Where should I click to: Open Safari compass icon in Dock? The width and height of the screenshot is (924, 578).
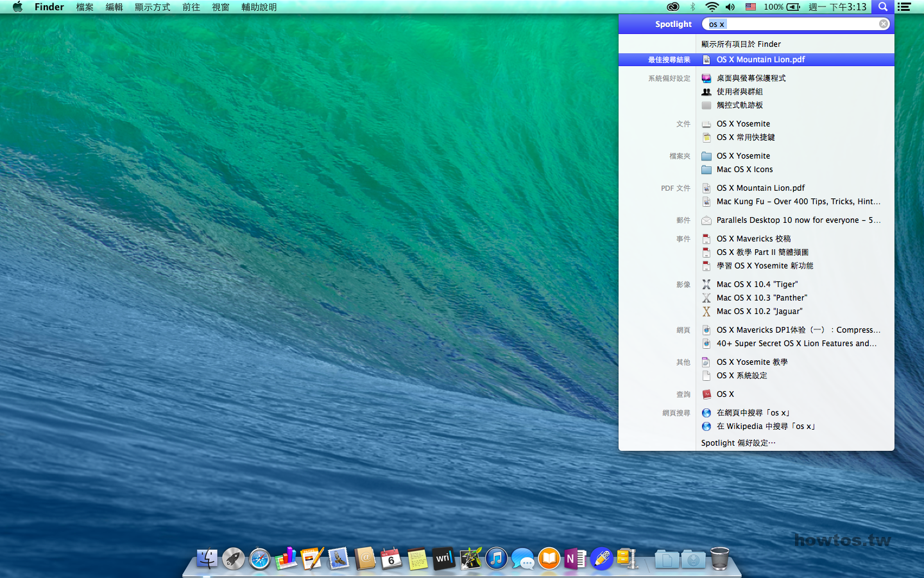[x=260, y=559]
